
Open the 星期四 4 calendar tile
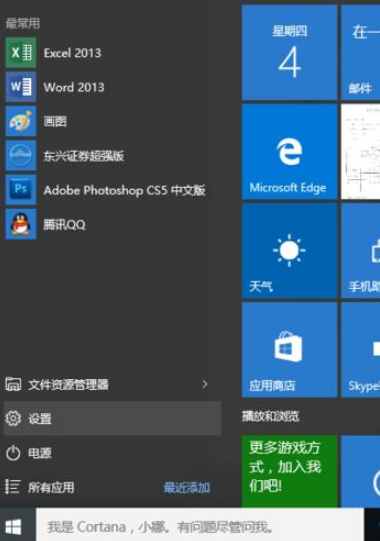[x=289, y=52]
